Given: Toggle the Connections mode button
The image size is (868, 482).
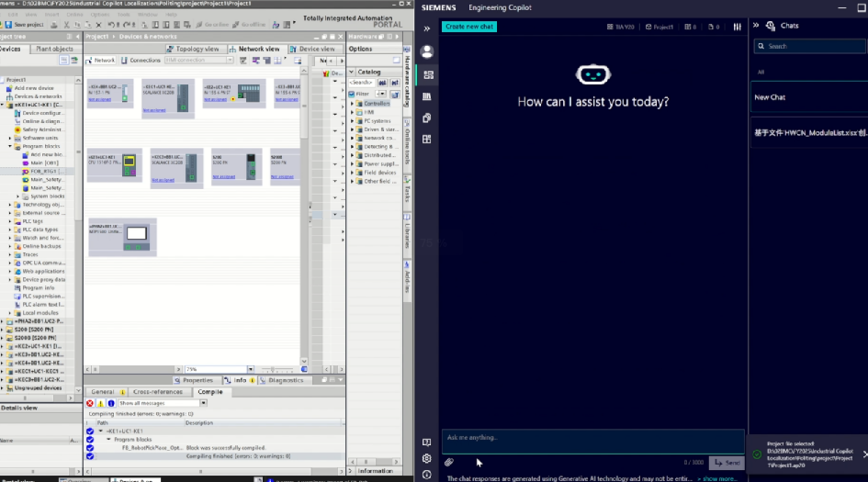Looking at the screenshot, I should pos(141,60).
